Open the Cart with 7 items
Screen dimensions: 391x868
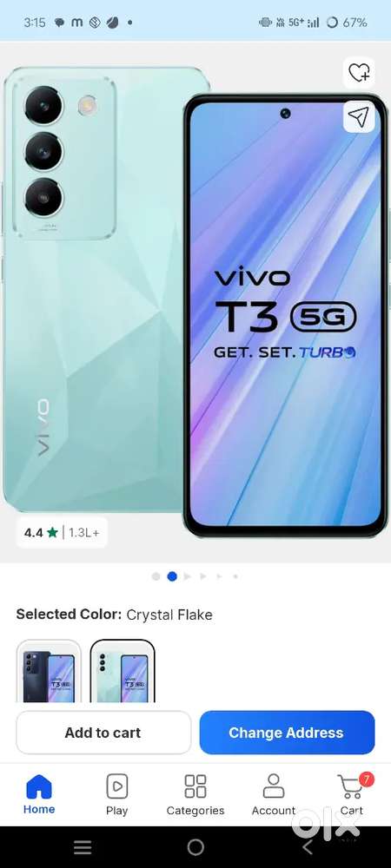click(352, 794)
